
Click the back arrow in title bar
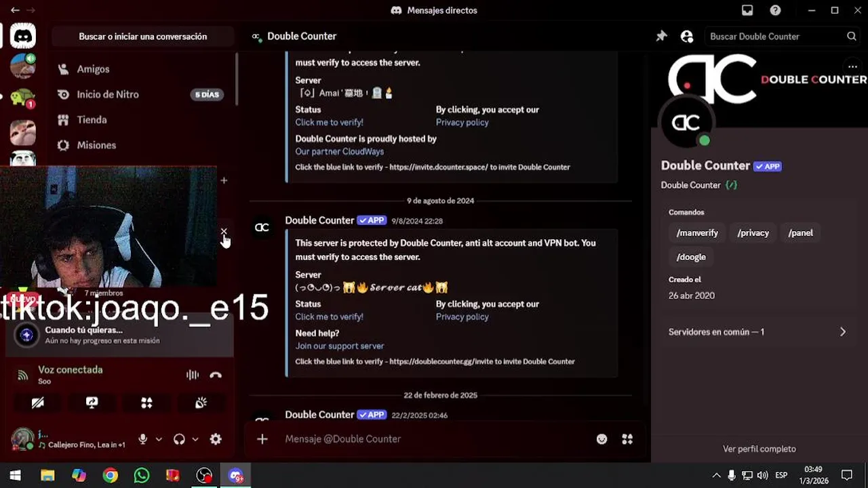[15, 10]
